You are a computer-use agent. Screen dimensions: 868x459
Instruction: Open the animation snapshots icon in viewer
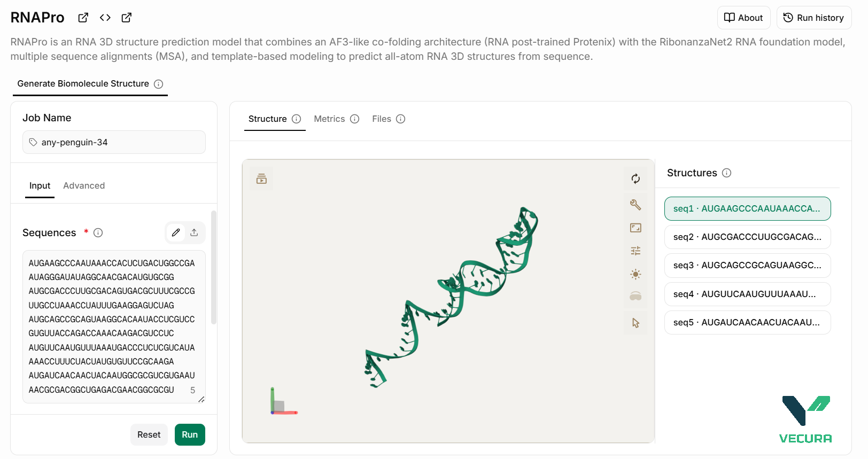coord(261,179)
